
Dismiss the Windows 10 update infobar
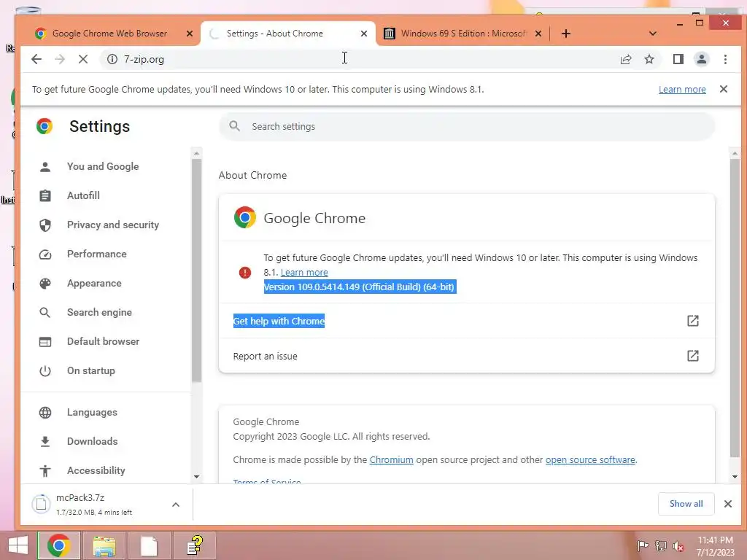point(723,89)
